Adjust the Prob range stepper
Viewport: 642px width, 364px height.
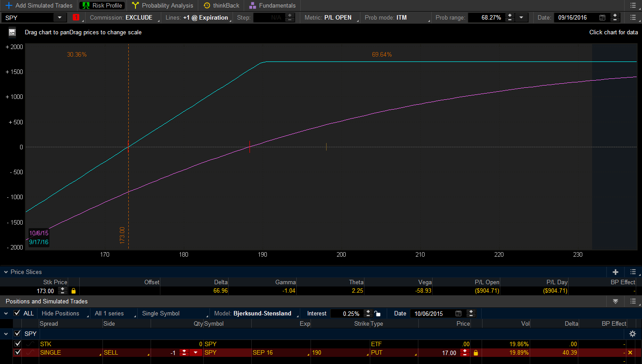point(510,17)
